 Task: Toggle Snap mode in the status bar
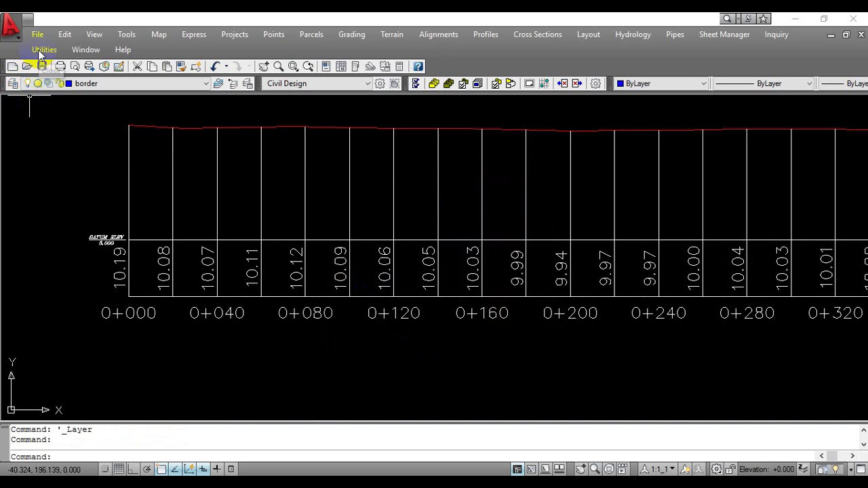[x=105, y=469]
